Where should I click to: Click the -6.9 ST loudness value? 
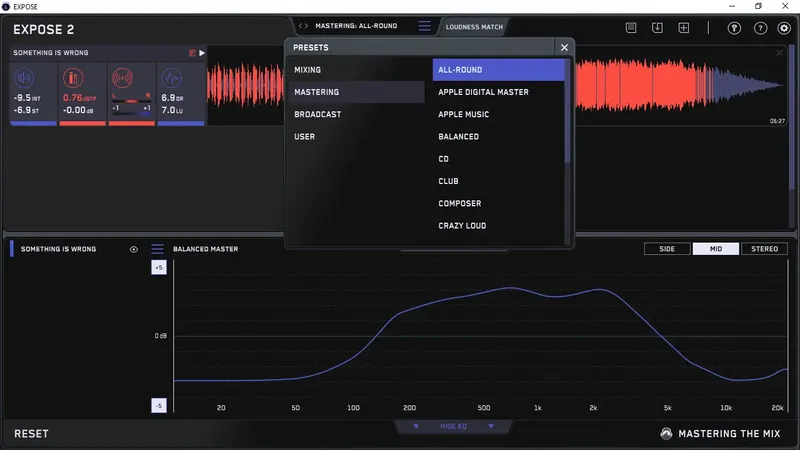[x=26, y=110]
